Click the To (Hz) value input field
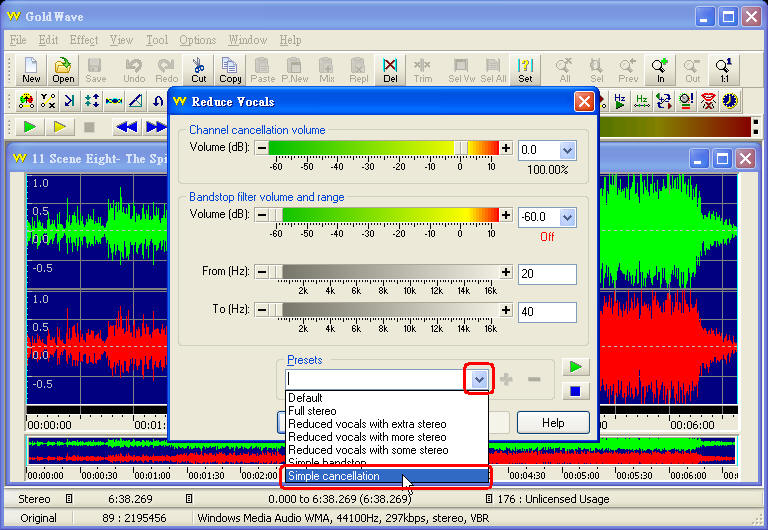 click(547, 312)
